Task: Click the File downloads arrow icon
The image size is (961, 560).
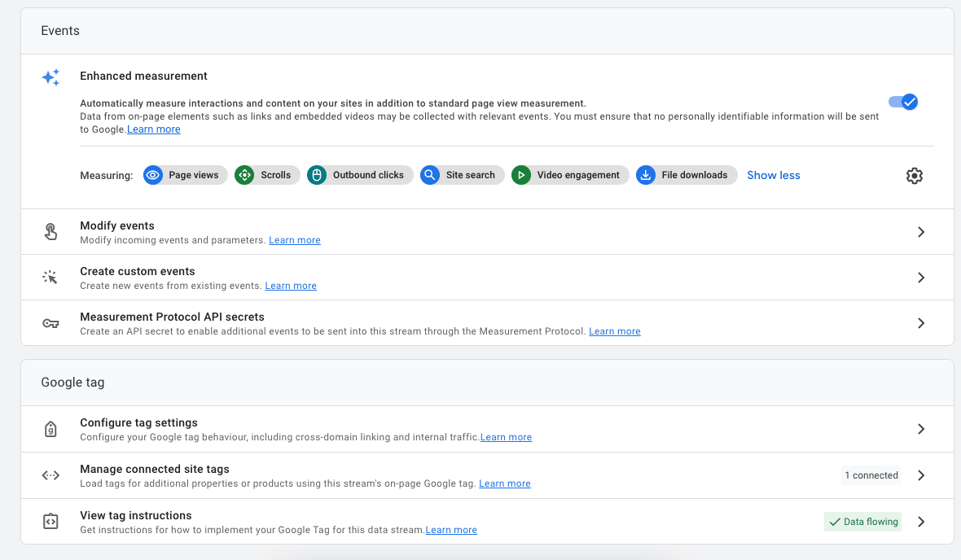Action: pos(645,175)
